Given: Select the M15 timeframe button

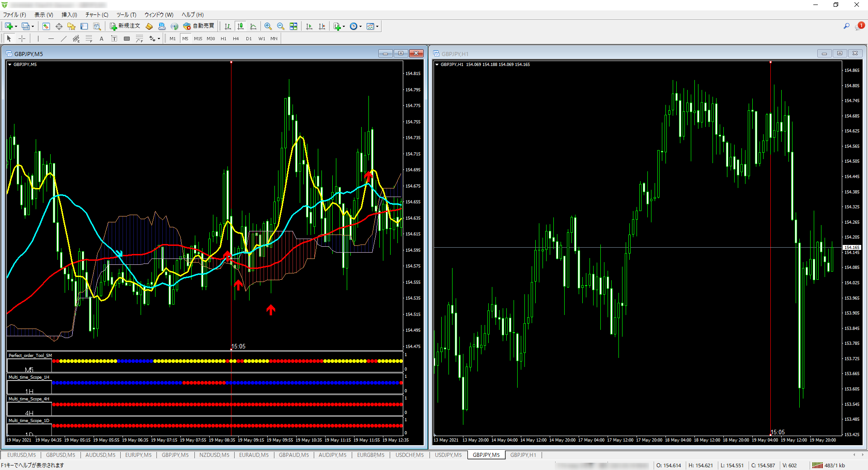Looking at the screenshot, I should tap(198, 39).
